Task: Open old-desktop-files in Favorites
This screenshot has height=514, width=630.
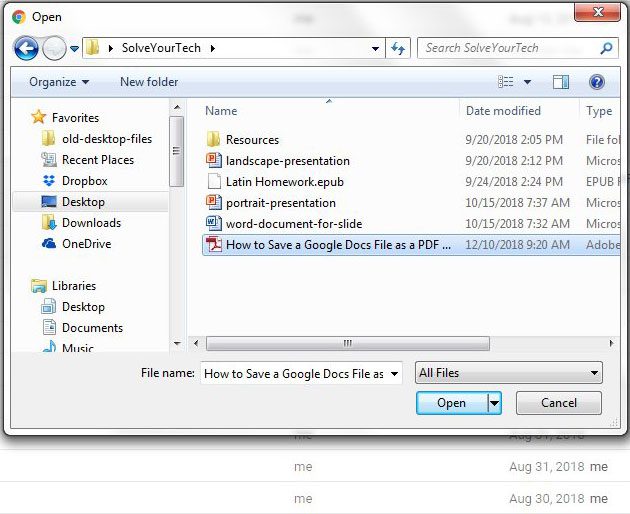Action: coord(107,139)
